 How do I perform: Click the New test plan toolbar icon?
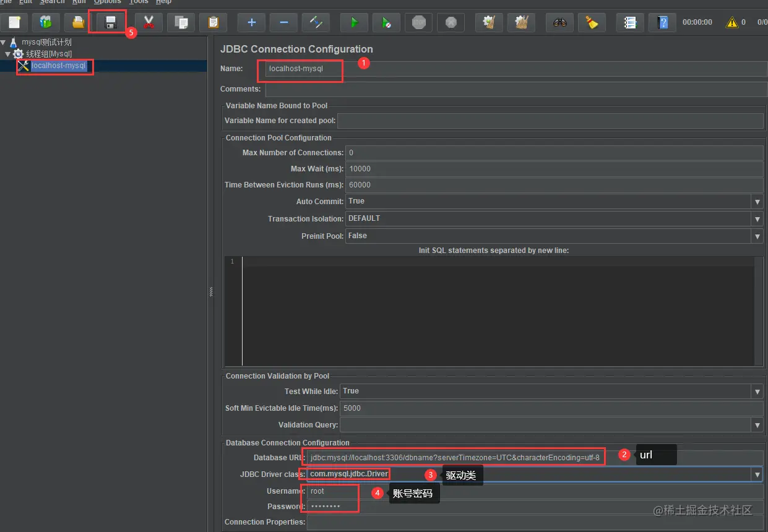click(x=14, y=23)
